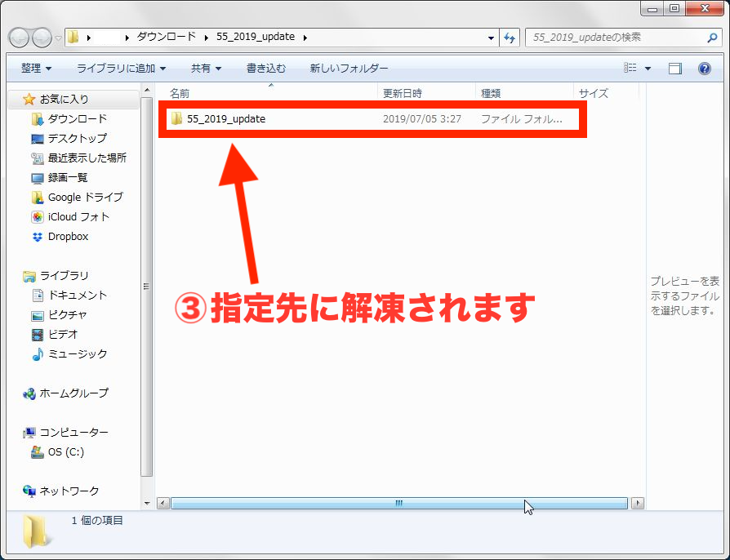Open the 整理 menu

[36, 69]
